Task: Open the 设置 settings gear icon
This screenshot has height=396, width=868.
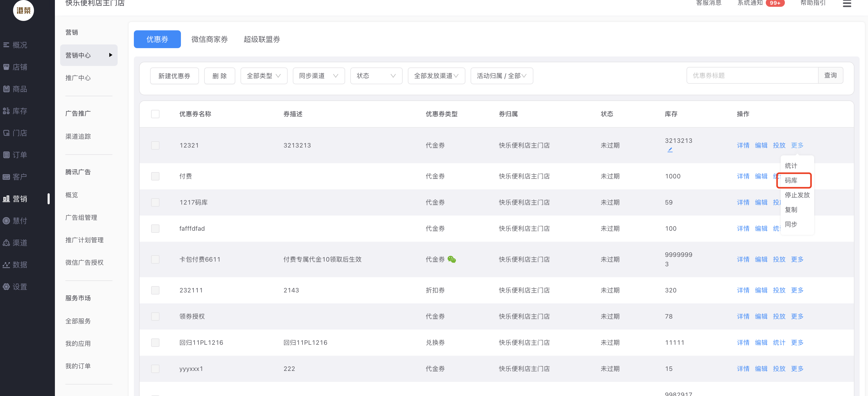Action: click(6, 287)
